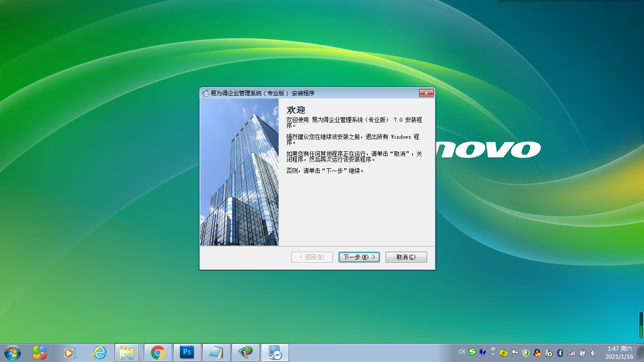Open the speaker volume control
This screenshot has height=362, width=644.
pos(594,353)
